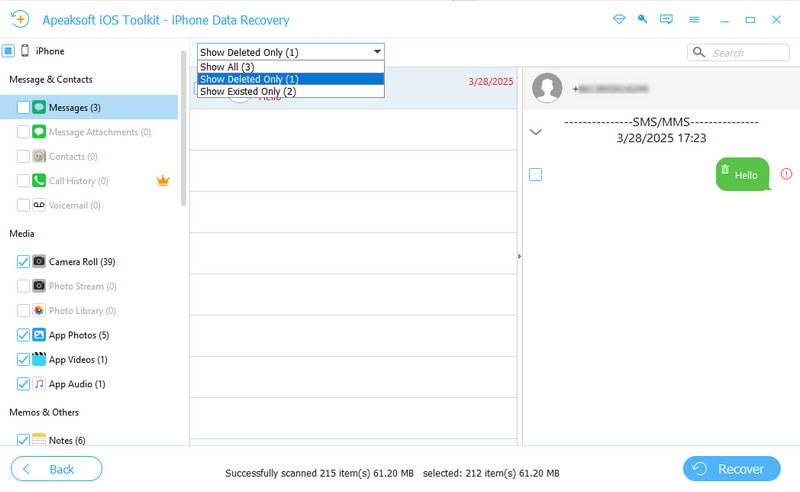Click the red warning icon beside Hello bubble

pos(786,174)
